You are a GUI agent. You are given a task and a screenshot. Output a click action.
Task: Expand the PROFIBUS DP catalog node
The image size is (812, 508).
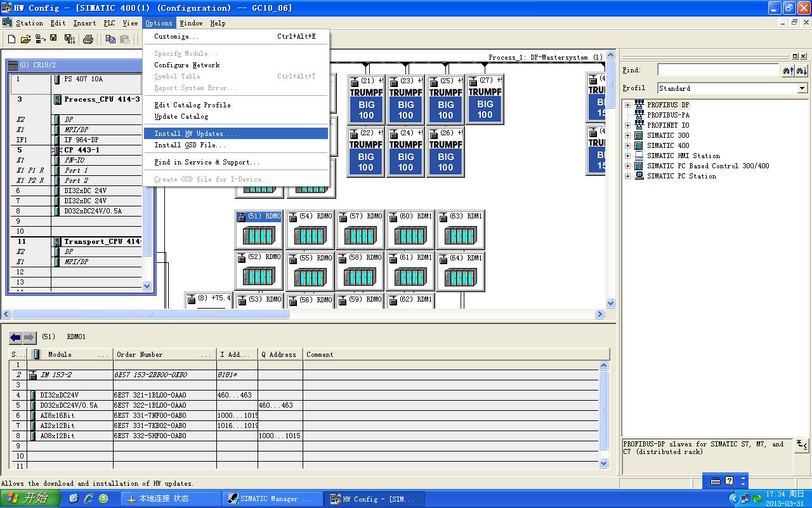pyautogui.click(x=627, y=105)
